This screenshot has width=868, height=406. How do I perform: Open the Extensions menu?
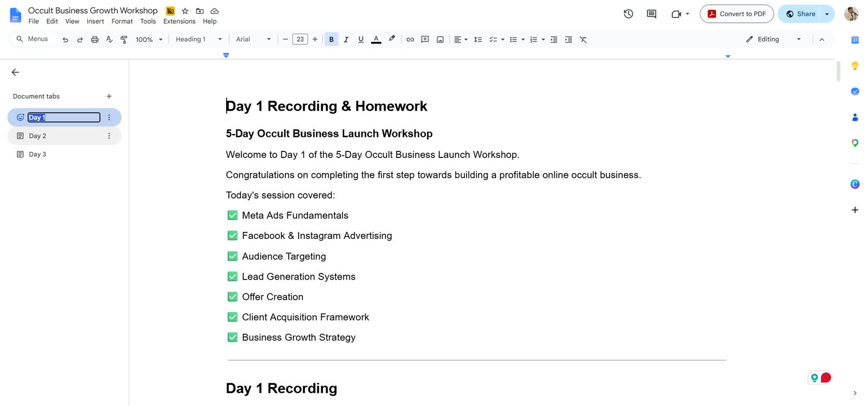180,22
